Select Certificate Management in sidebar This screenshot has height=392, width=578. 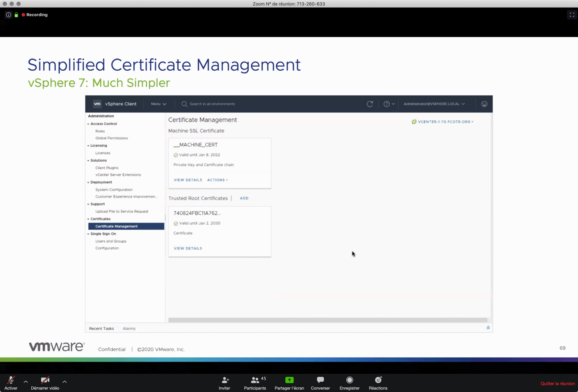point(117,226)
